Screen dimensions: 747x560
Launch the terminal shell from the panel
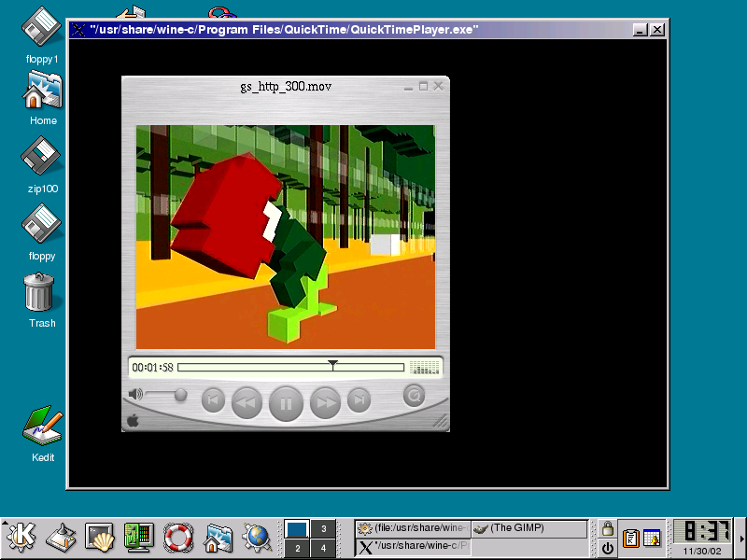point(100,538)
